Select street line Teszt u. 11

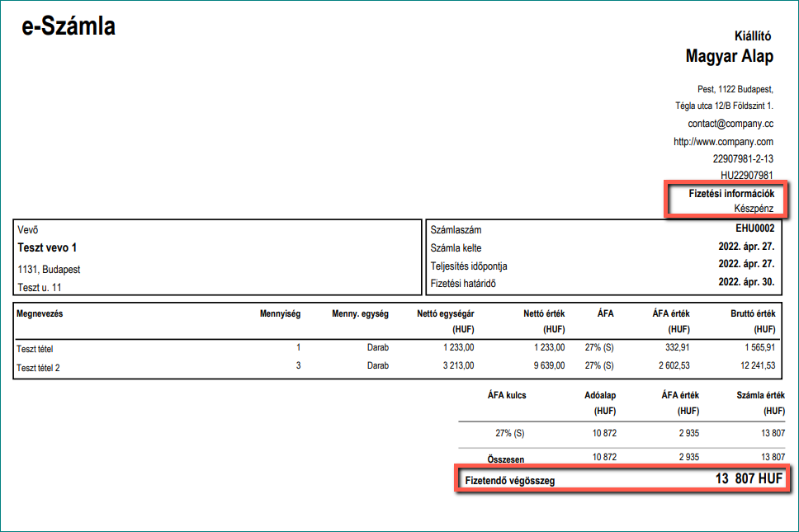[x=40, y=288]
